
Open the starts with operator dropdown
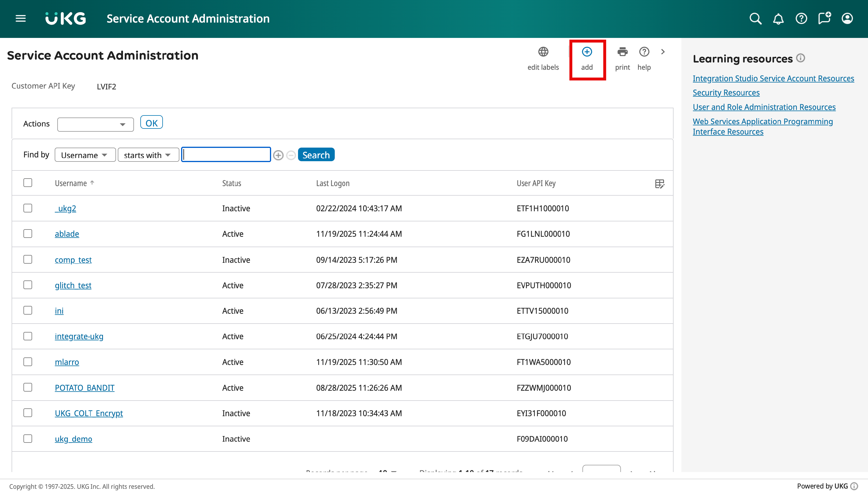[148, 155]
